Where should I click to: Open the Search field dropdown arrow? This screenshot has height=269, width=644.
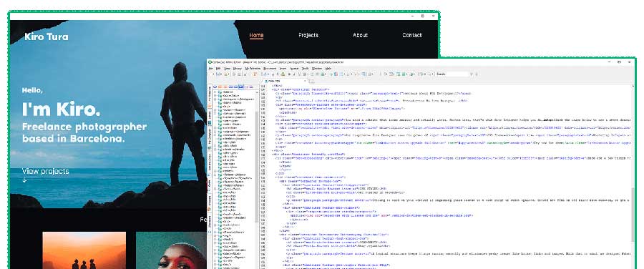tap(472, 74)
